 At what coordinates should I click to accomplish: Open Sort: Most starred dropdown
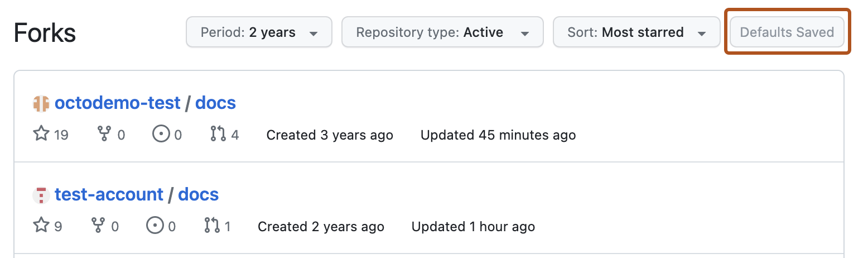pyautogui.click(x=636, y=32)
